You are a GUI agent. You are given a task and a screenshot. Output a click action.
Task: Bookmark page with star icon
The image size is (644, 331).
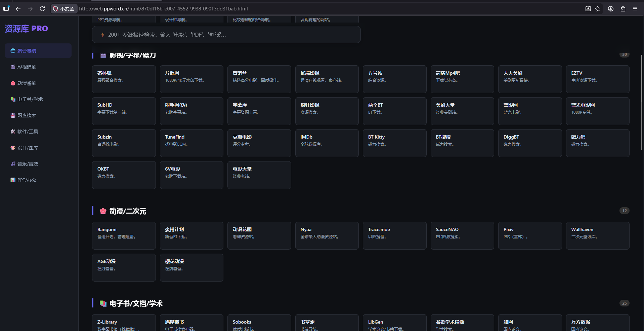[598, 9]
